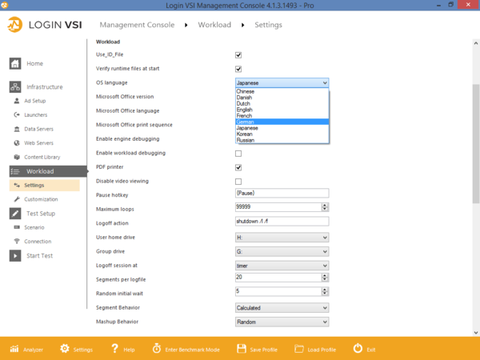Viewport: 480px width, 360px height.
Task: Click the scrollbar down arrow
Action: [x=476, y=332]
